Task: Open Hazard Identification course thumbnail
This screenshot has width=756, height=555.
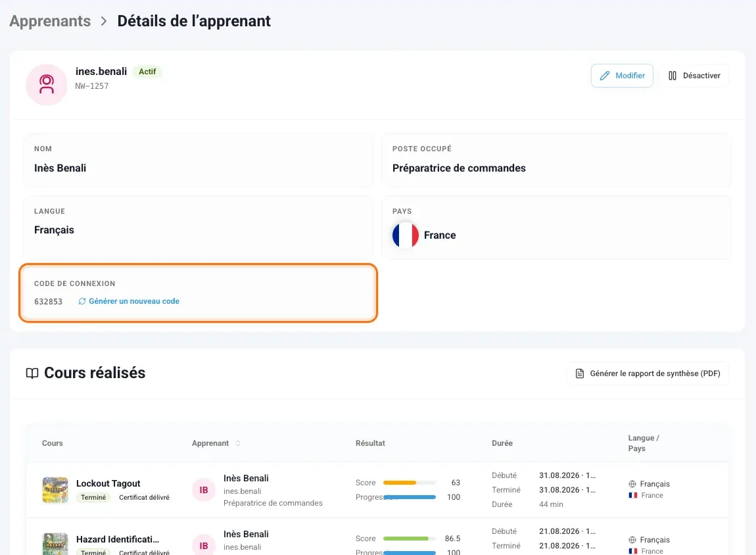Action: pos(55,544)
